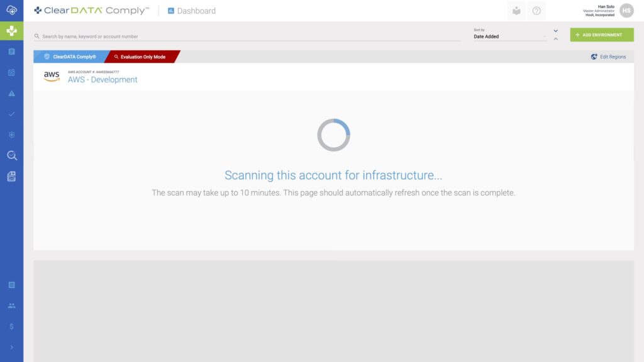Click the sort ascending up chevron
Viewport: 644px width, 362px height.
(x=556, y=39)
